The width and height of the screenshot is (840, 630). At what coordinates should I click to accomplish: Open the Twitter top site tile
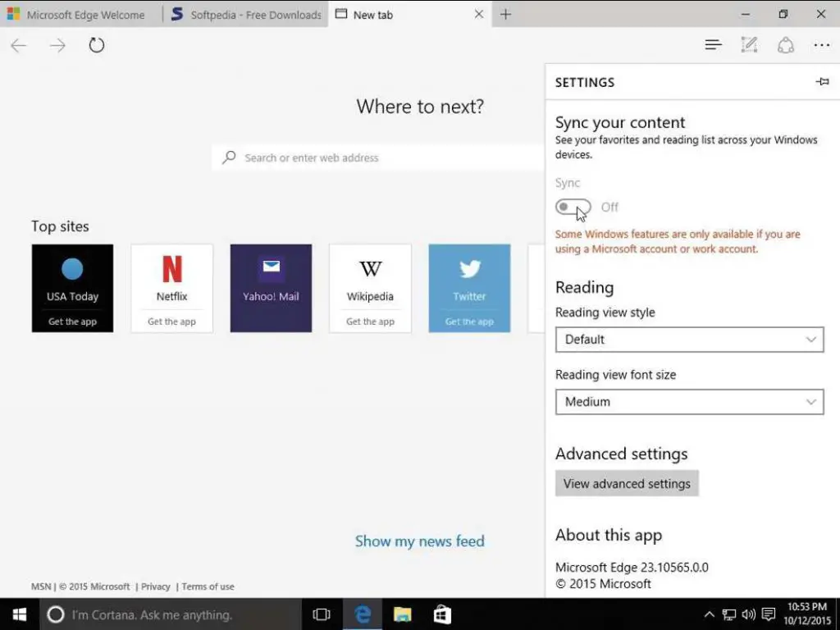pos(469,288)
